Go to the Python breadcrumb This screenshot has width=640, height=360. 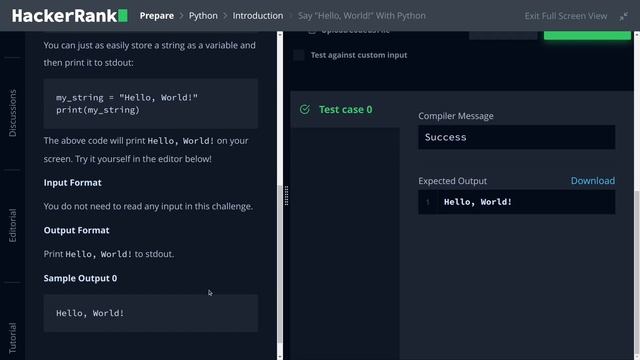pos(203,16)
